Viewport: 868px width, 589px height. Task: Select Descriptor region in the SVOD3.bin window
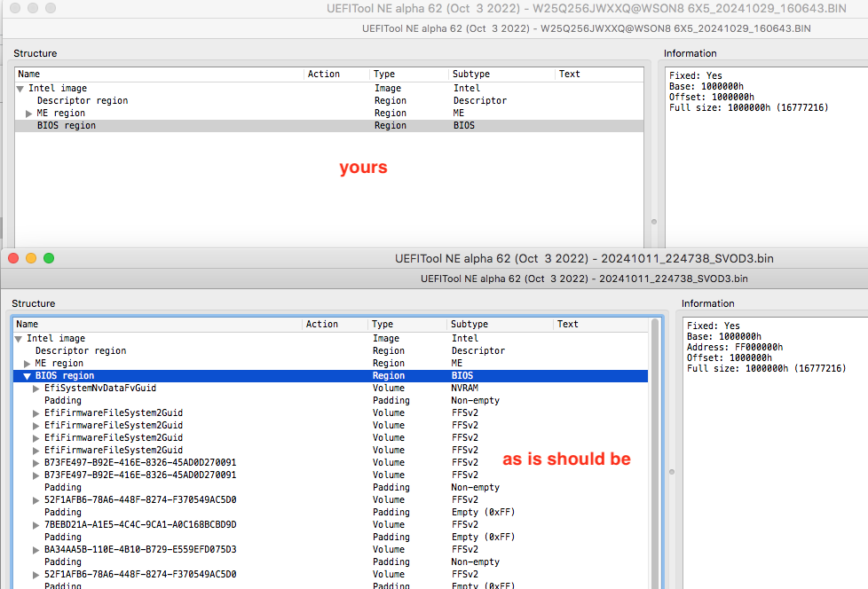pos(330,350)
